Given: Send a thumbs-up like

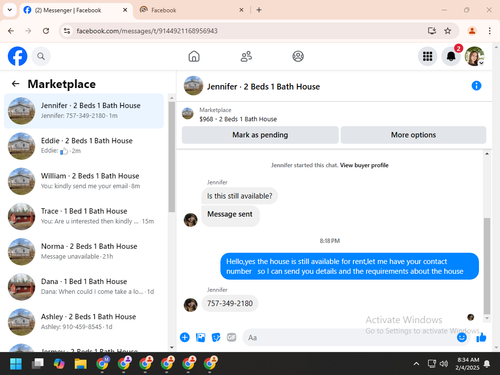Looking at the screenshot, I should [x=481, y=338].
